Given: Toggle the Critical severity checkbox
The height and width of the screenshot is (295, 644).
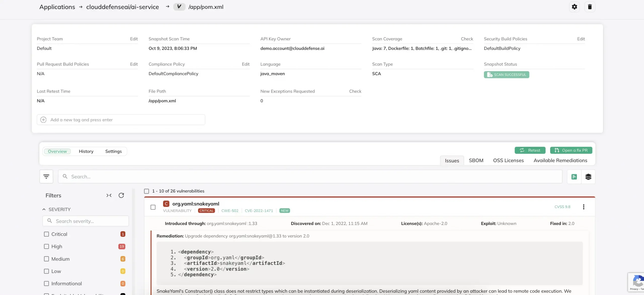Looking at the screenshot, I should (46, 234).
